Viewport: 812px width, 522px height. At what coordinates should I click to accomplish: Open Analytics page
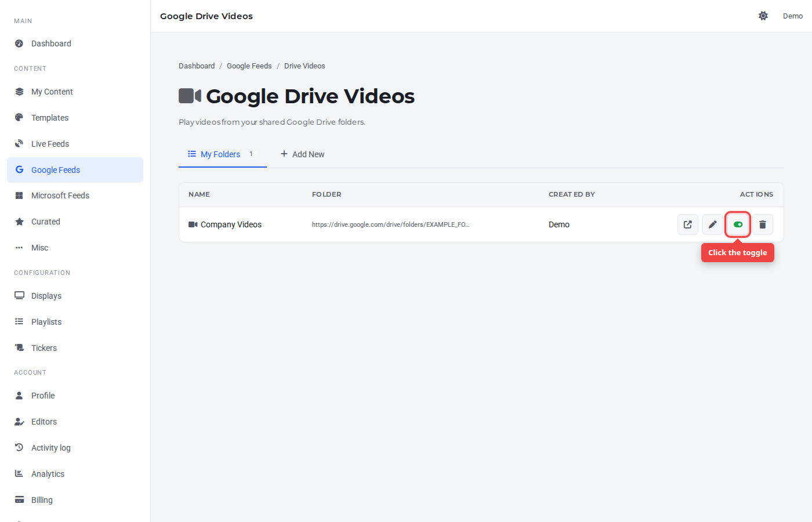click(x=75, y=474)
